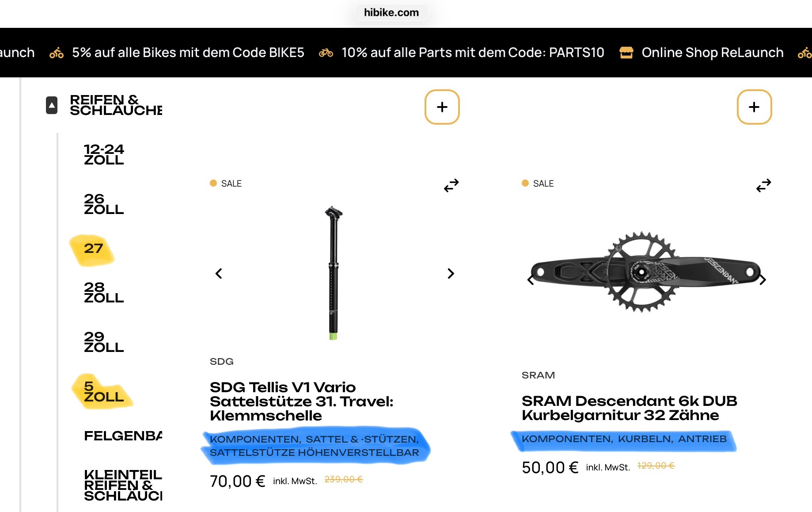812x512 pixels.
Task: Show previous image of SRAM crankset
Action: [531, 280]
